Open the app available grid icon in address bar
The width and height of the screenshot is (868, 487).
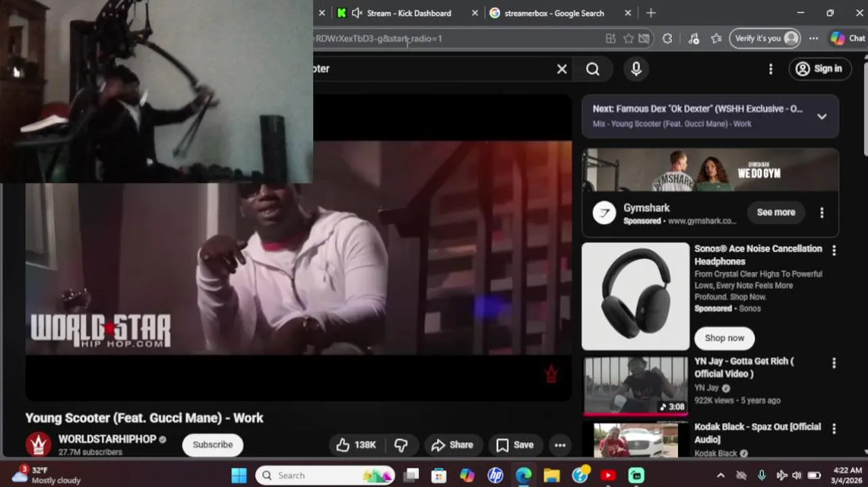pos(610,39)
